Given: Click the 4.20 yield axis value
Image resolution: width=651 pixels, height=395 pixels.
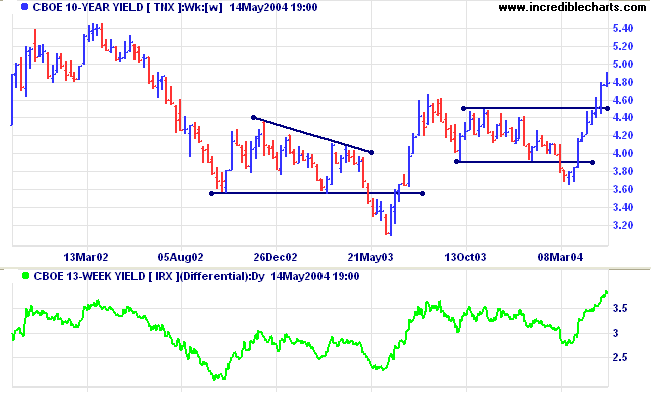Looking at the screenshot, I should point(623,135).
